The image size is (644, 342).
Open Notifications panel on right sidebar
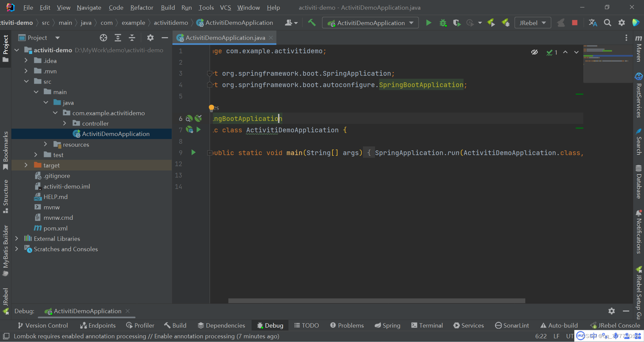coord(638,231)
